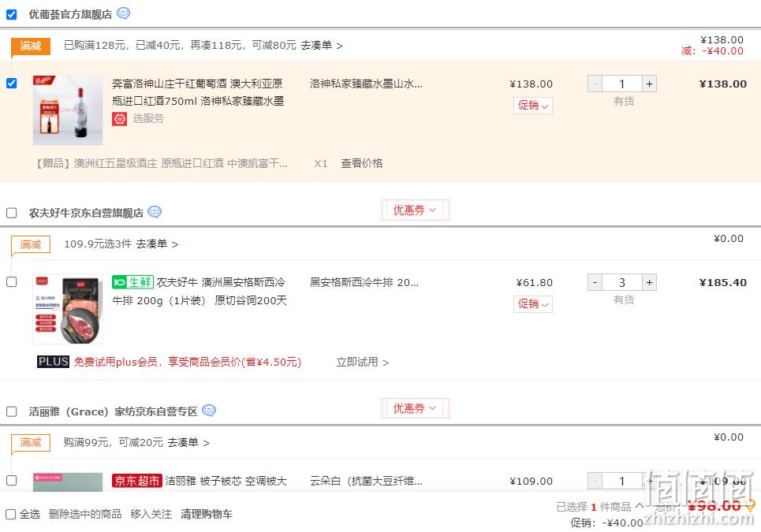
Task: Click spec text 云朵白（抗菌大豆纤维...
Action: [x=366, y=481]
